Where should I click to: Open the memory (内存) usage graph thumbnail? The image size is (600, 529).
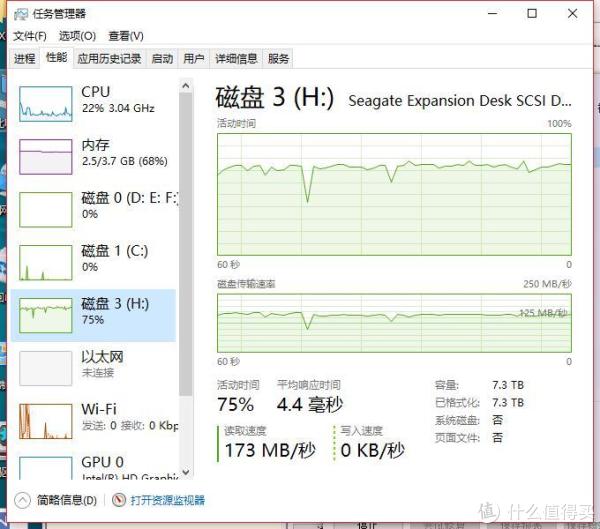coord(46,157)
